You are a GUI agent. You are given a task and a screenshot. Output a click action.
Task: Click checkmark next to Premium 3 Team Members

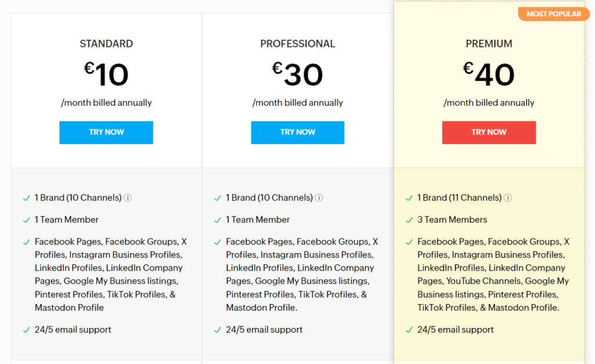[409, 220]
